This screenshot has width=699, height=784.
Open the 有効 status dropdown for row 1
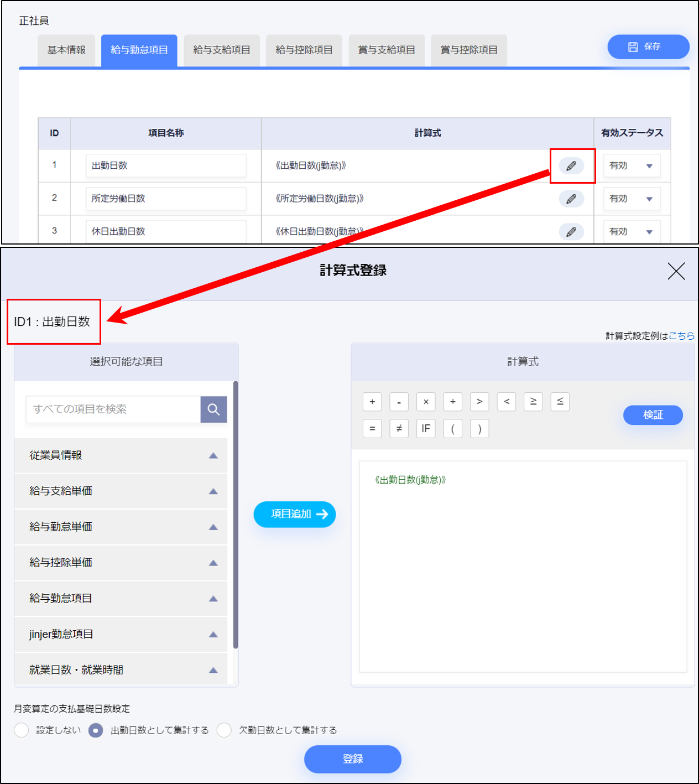(x=632, y=166)
